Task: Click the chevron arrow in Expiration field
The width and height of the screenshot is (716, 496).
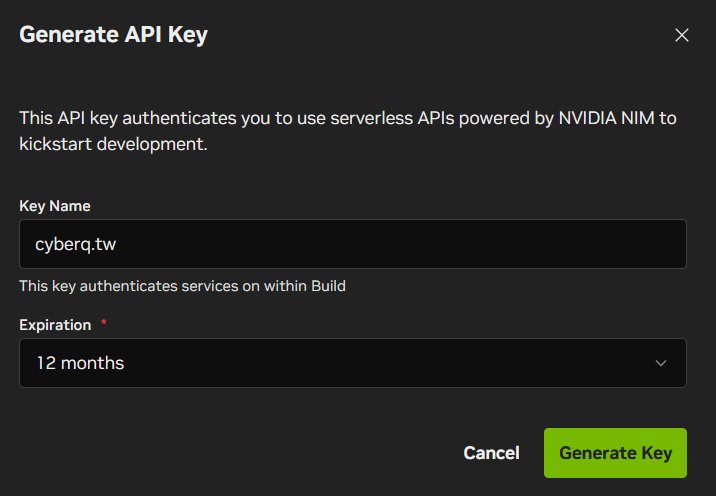Action: coord(660,363)
